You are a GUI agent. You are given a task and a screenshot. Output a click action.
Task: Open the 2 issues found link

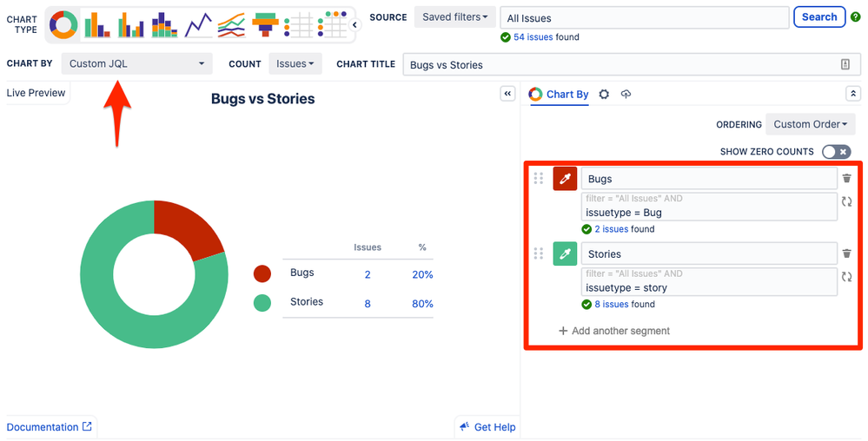[611, 229]
